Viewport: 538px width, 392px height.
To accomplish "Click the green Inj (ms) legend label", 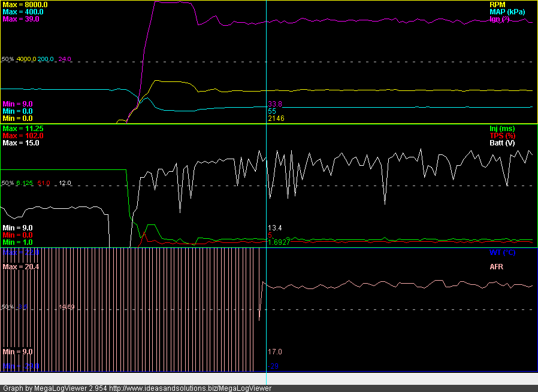I will pos(502,129).
